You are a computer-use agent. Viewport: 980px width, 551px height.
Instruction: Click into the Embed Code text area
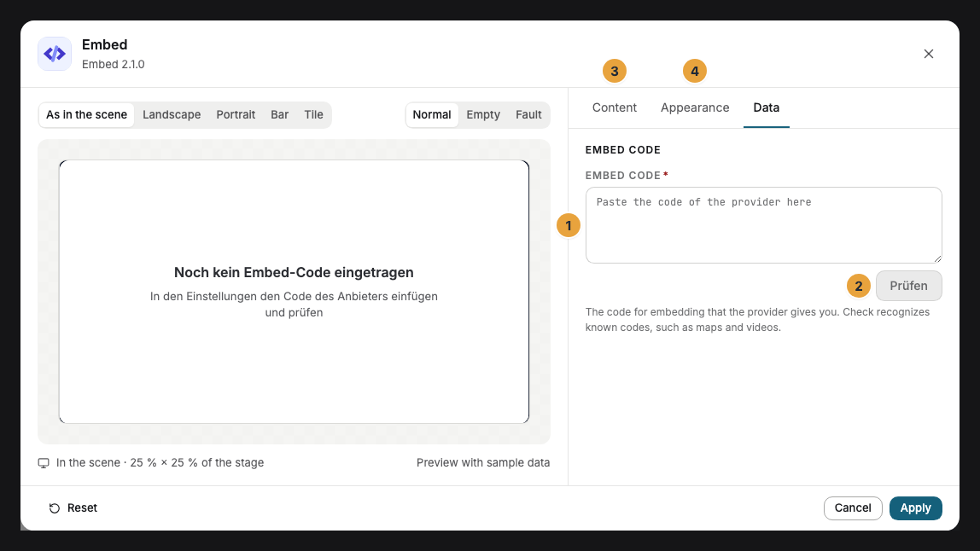coord(763,225)
